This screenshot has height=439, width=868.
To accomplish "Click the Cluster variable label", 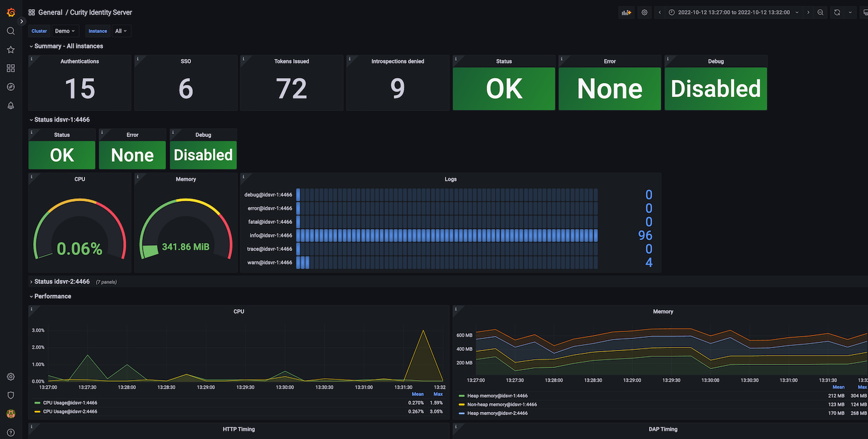I will [x=39, y=31].
